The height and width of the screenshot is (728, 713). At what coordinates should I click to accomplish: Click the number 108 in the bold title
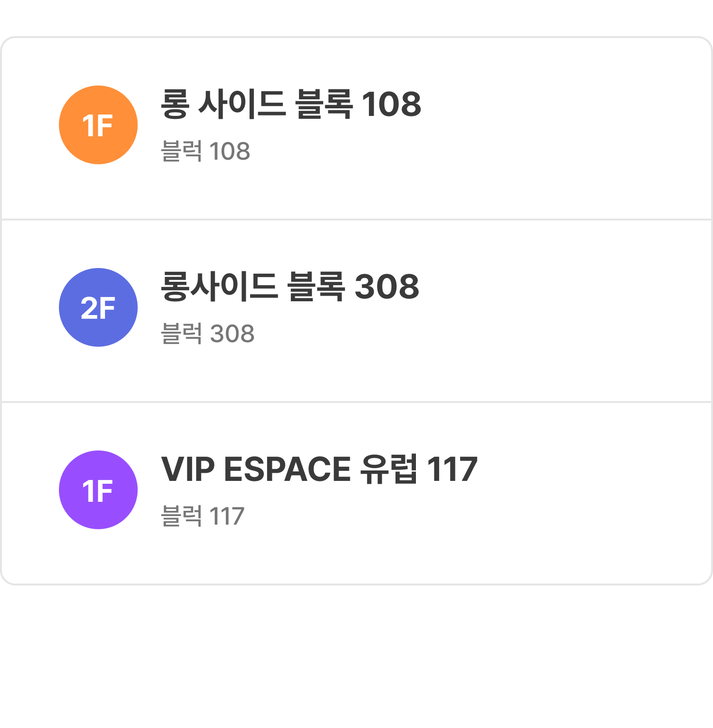[391, 104]
